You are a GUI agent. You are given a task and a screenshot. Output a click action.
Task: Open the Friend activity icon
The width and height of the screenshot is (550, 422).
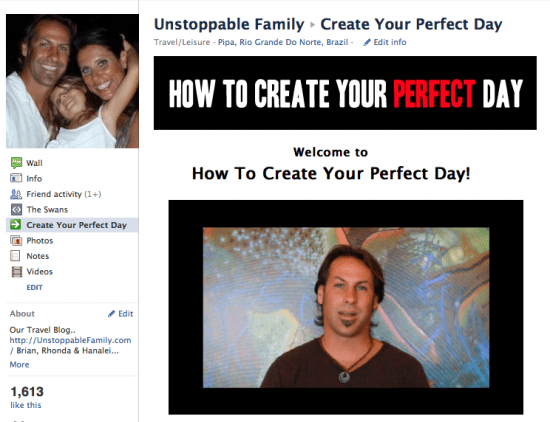16,194
